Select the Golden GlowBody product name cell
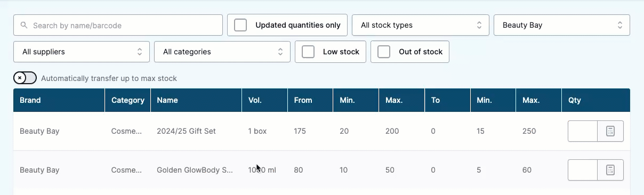This screenshot has height=195, width=644. [195, 170]
